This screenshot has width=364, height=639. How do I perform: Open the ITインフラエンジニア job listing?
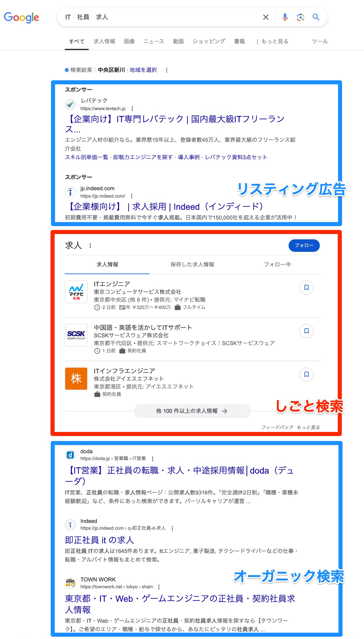click(125, 371)
